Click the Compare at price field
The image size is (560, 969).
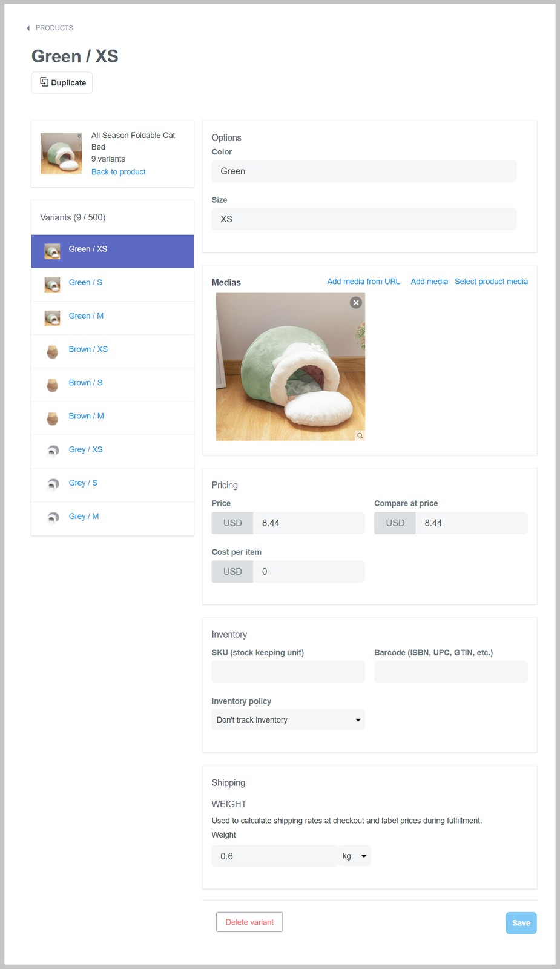(x=471, y=523)
